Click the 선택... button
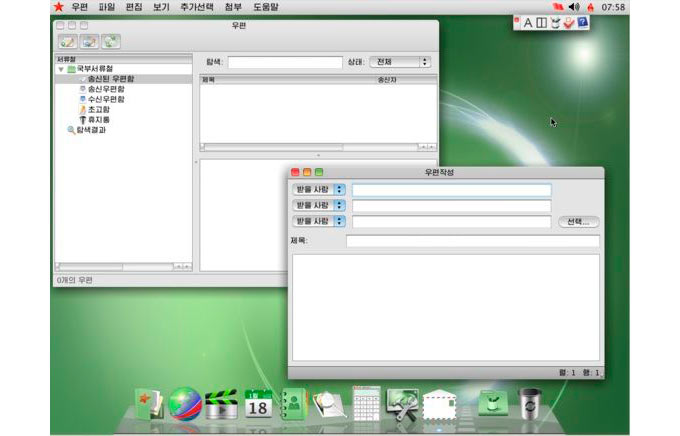 click(578, 221)
